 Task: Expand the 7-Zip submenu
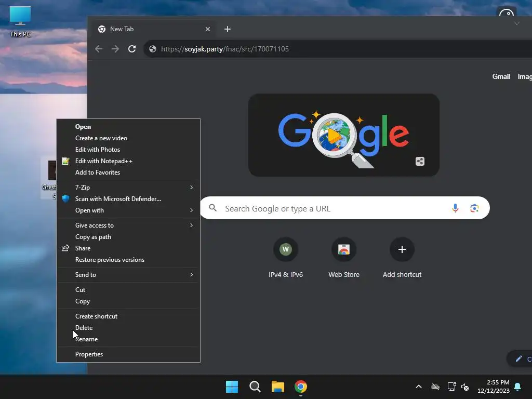click(x=128, y=187)
